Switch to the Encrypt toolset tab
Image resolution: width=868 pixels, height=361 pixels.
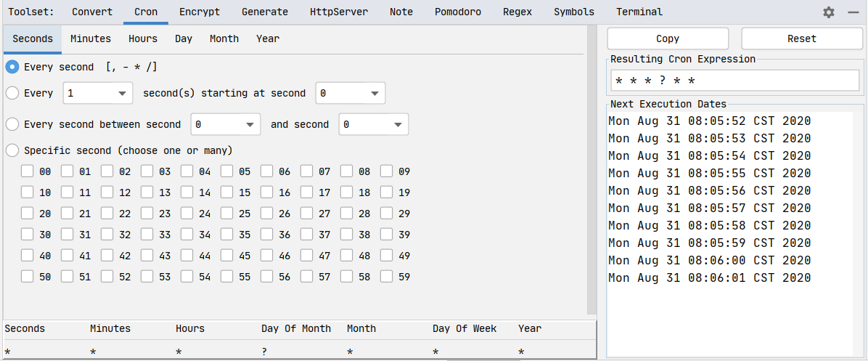pyautogui.click(x=200, y=12)
